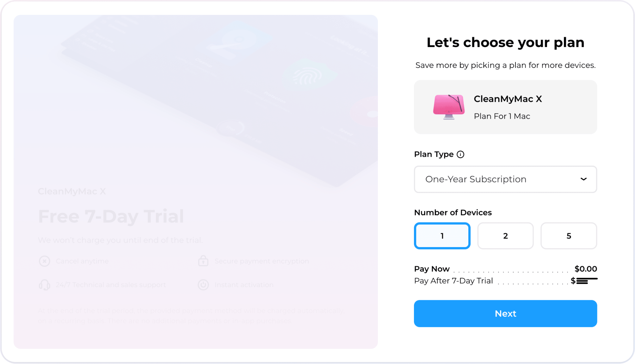Click the Pay Now $0.00 amount
The height and width of the screenshot is (364, 635).
pyautogui.click(x=586, y=269)
